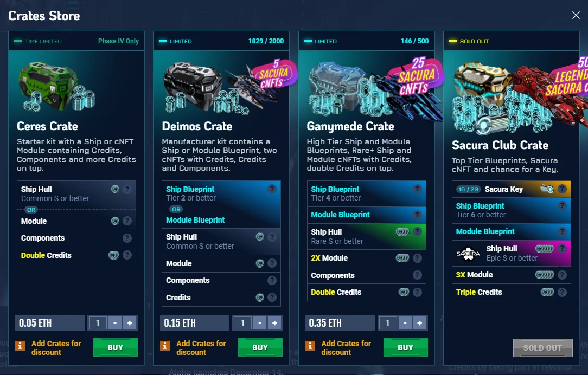
Task: Decrease Ceres Crate quantity with minus
Action: (115, 323)
